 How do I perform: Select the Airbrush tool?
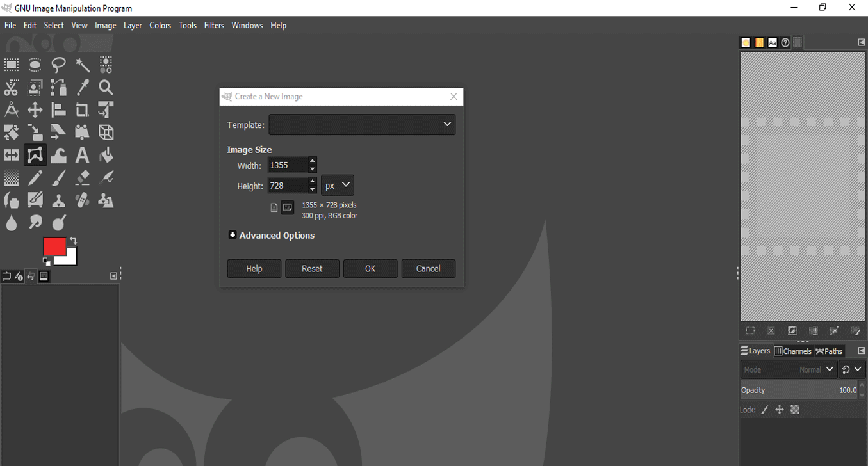tap(106, 178)
